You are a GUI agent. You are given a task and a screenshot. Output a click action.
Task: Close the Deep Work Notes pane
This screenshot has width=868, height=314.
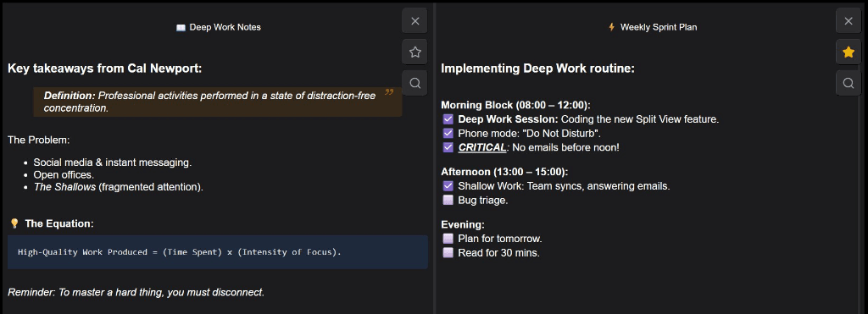click(415, 21)
